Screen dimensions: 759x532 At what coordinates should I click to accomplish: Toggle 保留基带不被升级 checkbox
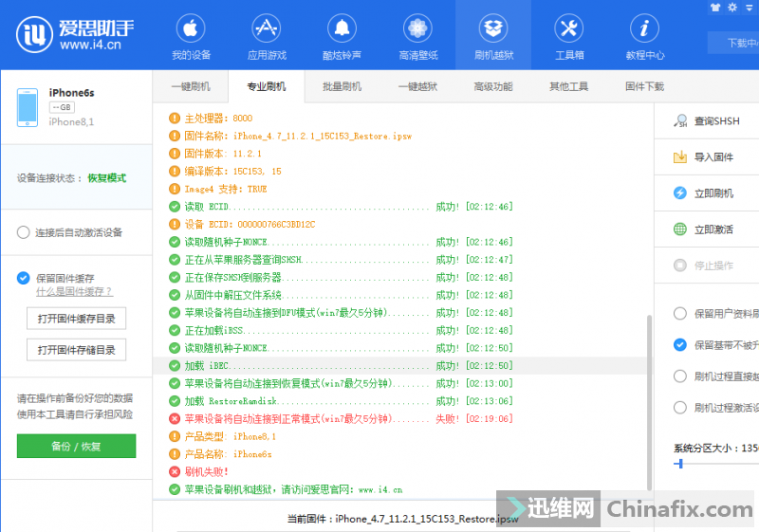[680, 345]
